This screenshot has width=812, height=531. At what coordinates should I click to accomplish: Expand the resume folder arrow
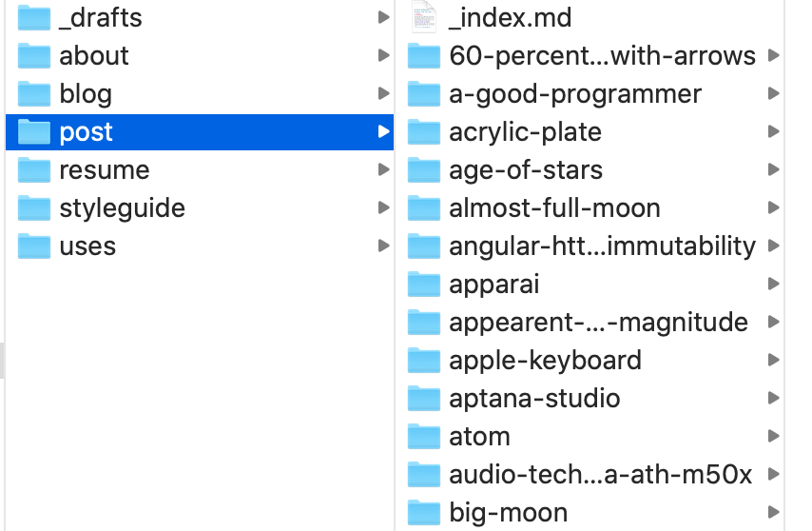click(384, 169)
